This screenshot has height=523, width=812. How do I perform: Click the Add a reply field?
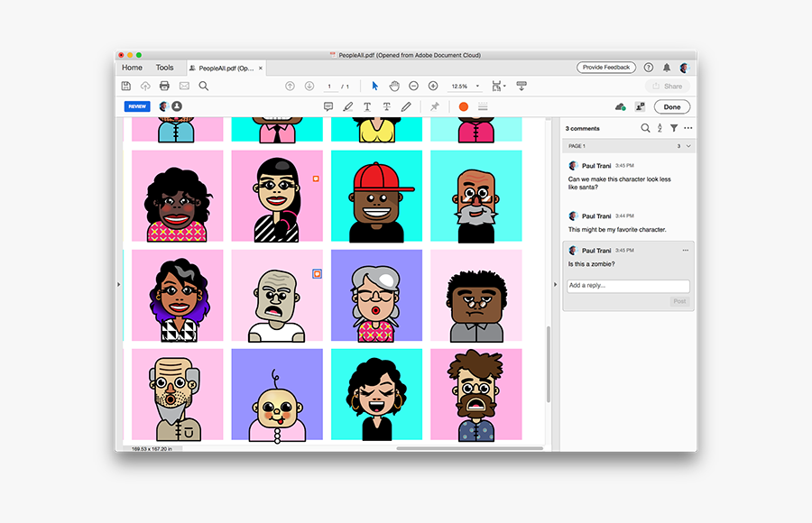(628, 286)
